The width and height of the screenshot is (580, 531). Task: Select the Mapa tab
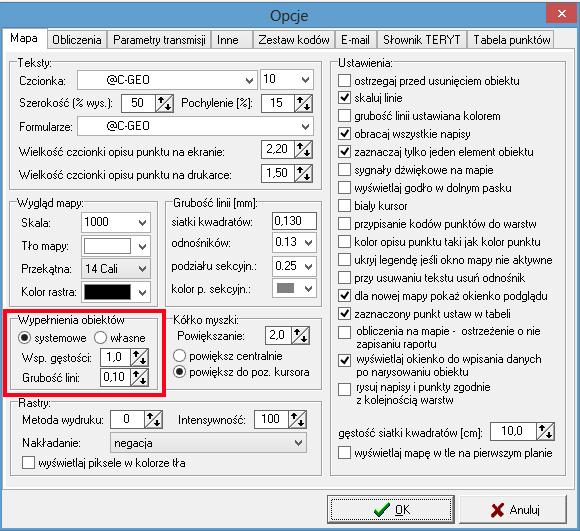tap(24, 38)
